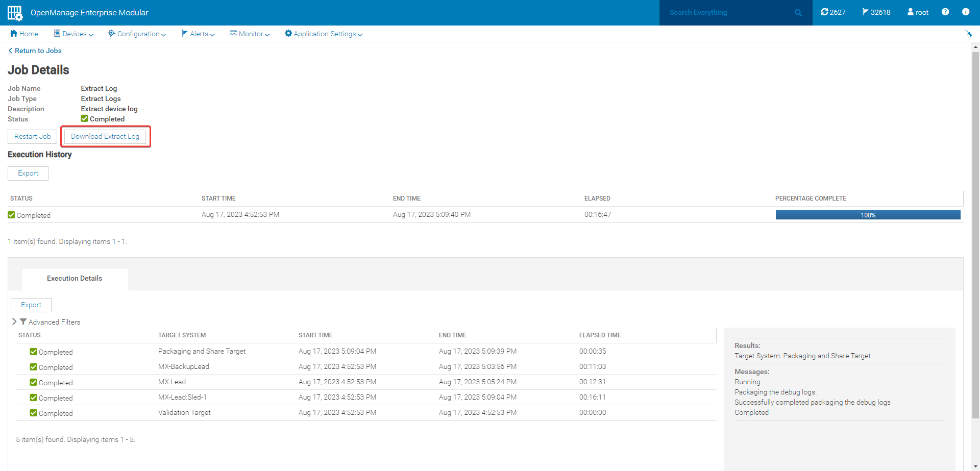This screenshot has width=980, height=471.
Task: Open the information icon in the header
Action: coord(965,12)
